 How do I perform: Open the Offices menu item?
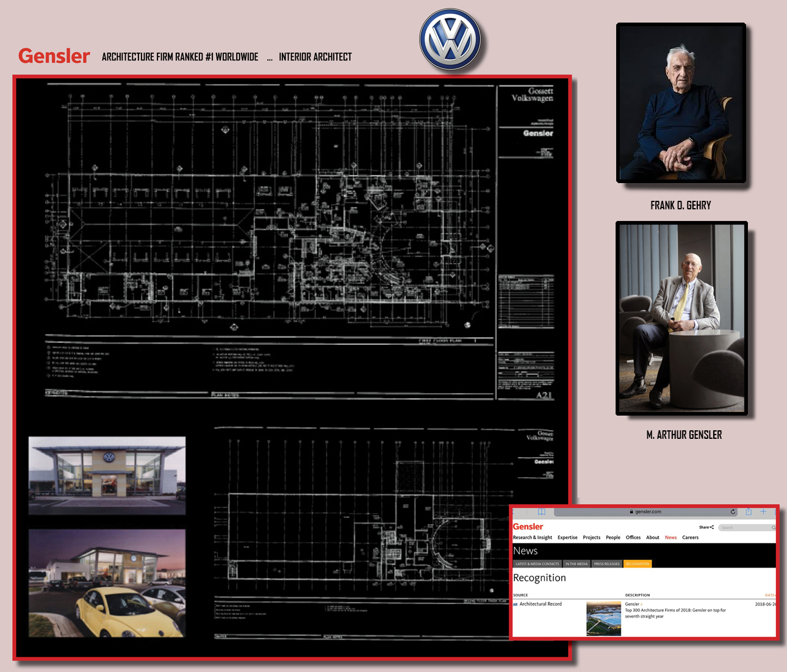[633, 538]
